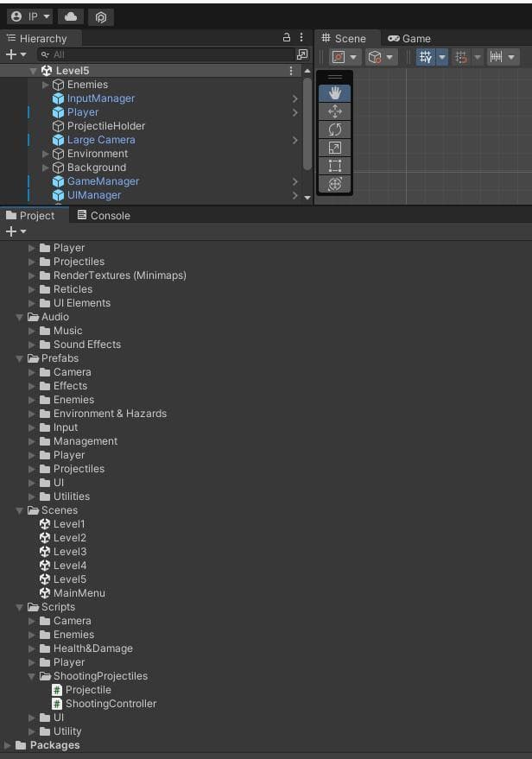Click the increment snapping icon
Viewport: 532px width, 759px height.
pyautogui.click(x=496, y=57)
